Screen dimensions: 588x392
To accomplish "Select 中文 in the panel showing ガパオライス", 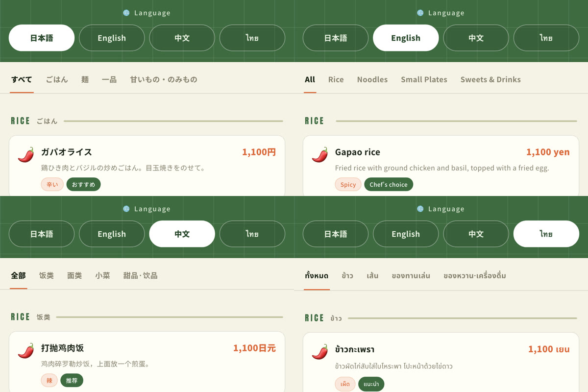I will 182,38.
